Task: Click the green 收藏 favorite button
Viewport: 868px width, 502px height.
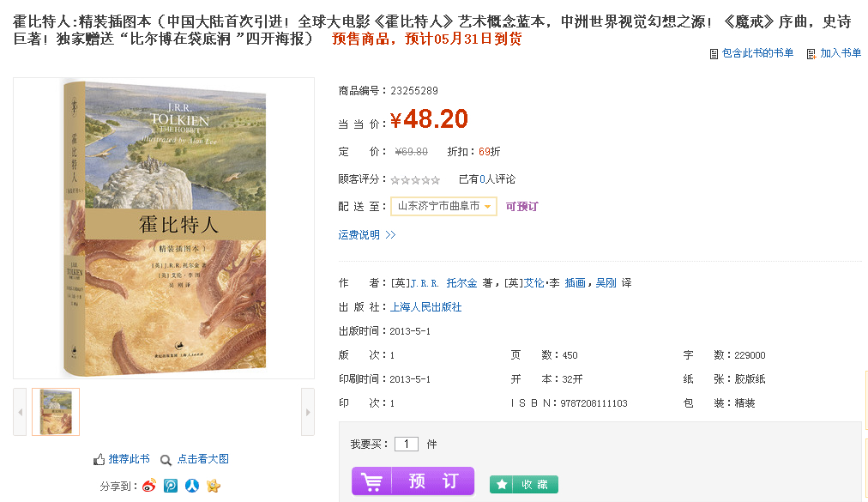Action: [x=523, y=485]
